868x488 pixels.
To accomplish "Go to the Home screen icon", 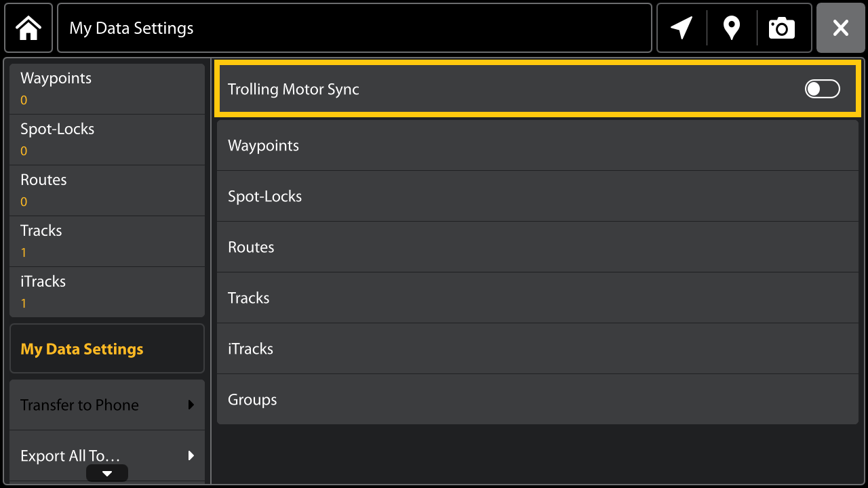I will [x=28, y=28].
